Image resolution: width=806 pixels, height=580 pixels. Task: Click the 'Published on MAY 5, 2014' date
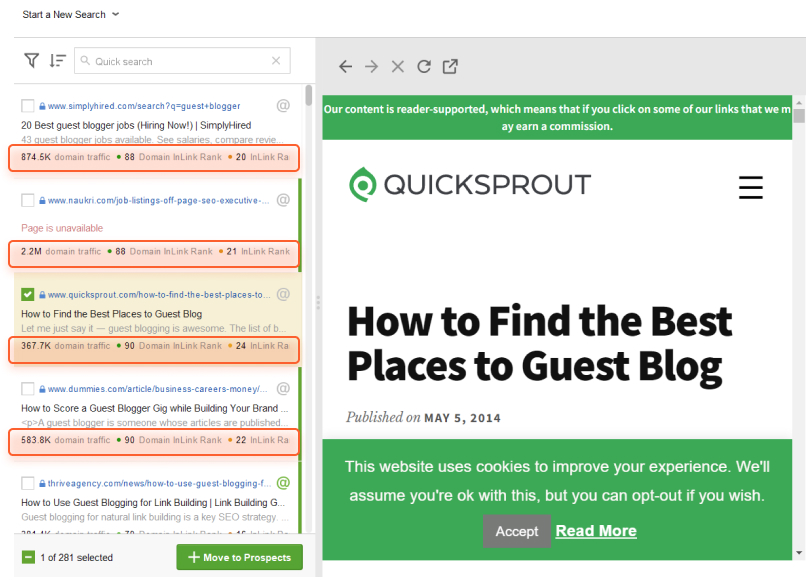coord(423,417)
